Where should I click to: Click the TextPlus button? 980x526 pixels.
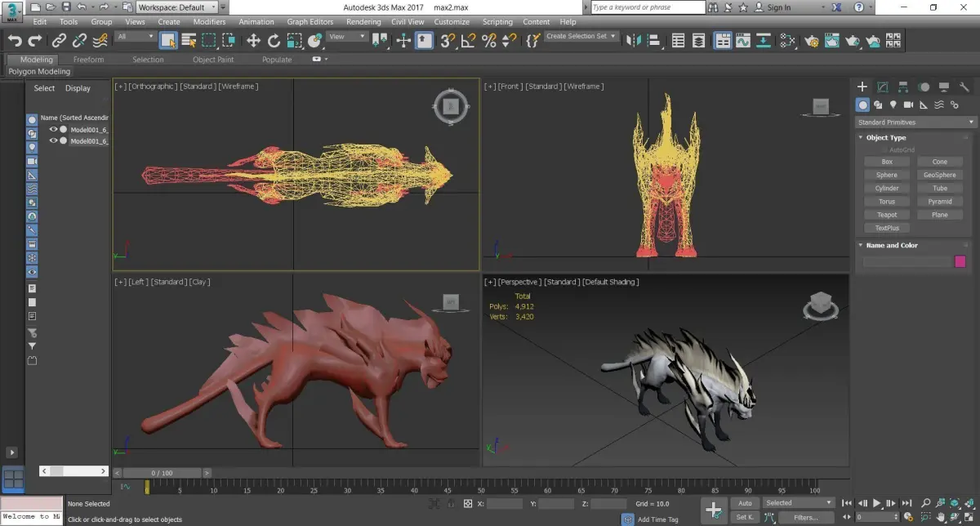click(887, 228)
